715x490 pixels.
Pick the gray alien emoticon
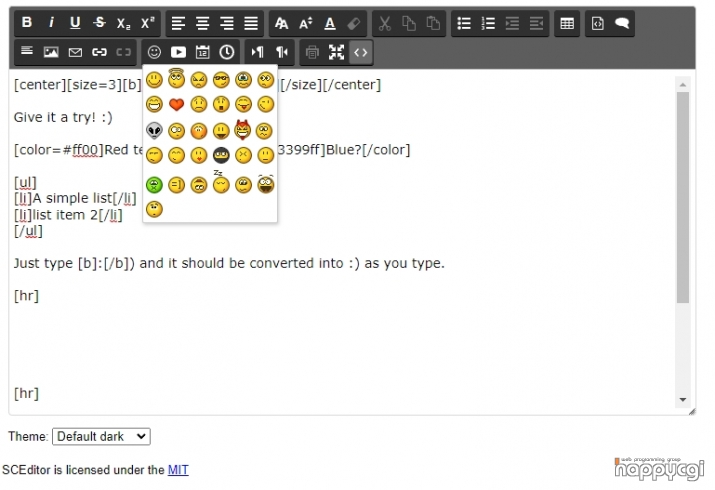(154, 131)
